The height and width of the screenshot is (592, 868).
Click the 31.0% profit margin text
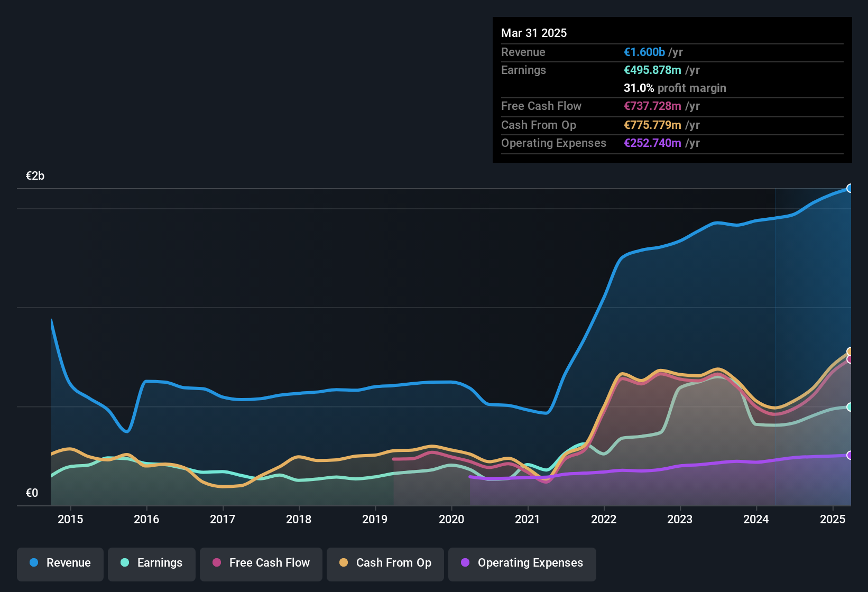675,88
